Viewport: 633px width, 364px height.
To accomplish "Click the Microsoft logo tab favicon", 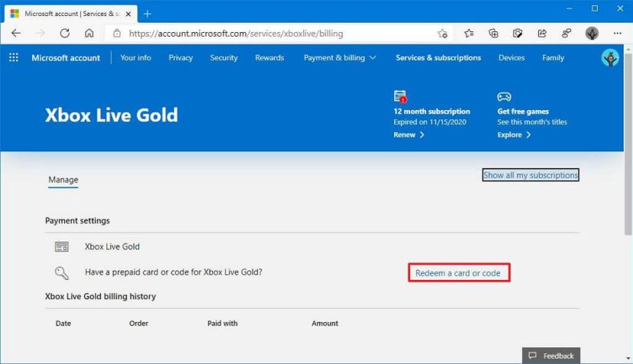I will (15, 14).
